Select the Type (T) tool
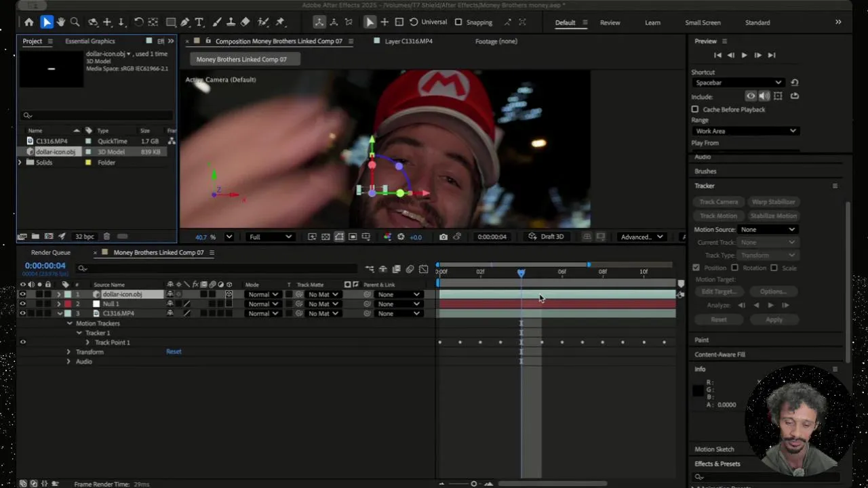 [199, 22]
